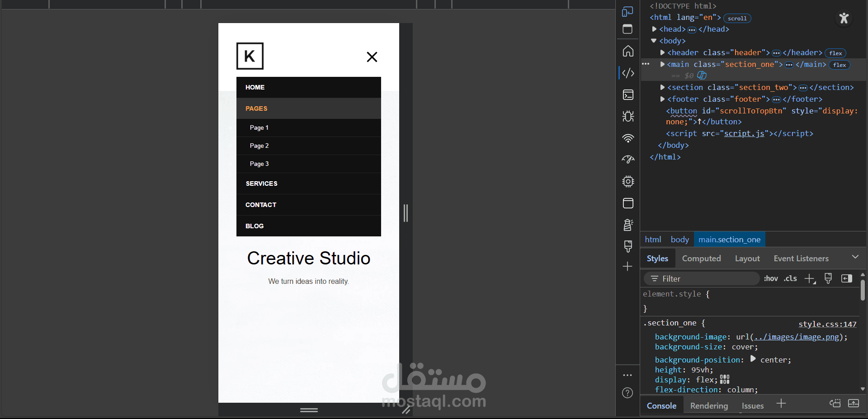Image resolution: width=868 pixels, height=419 pixels.
Task: Click the Styles pane paintbrush icon
Action: (x=828, y=278)
